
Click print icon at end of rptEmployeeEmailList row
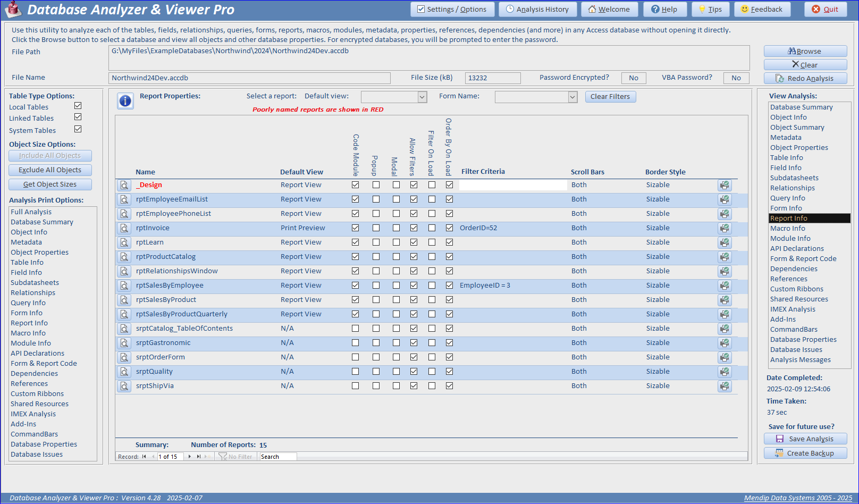point(725,199)
